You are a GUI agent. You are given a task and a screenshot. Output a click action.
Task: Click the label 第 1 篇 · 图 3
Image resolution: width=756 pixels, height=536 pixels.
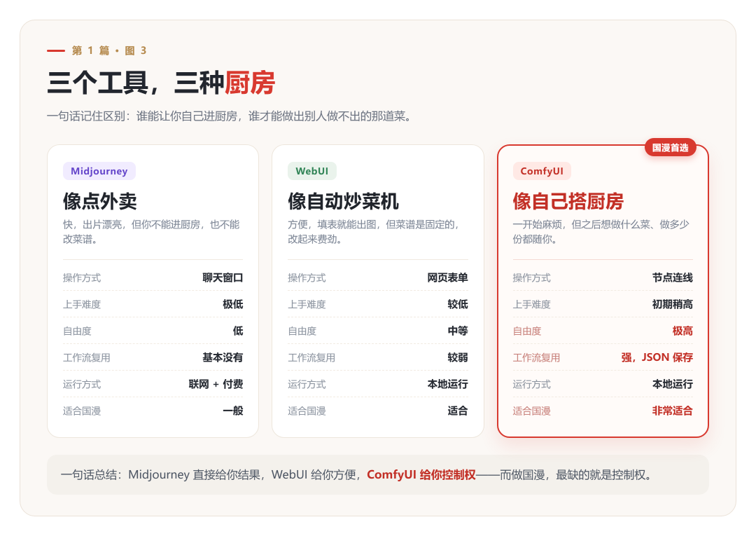tap(109, 50)
